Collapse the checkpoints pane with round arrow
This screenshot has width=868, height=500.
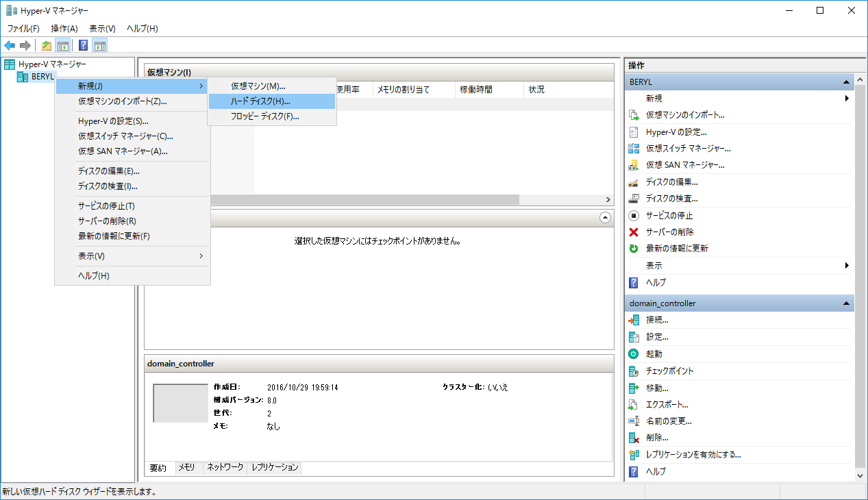pos(605,218)
